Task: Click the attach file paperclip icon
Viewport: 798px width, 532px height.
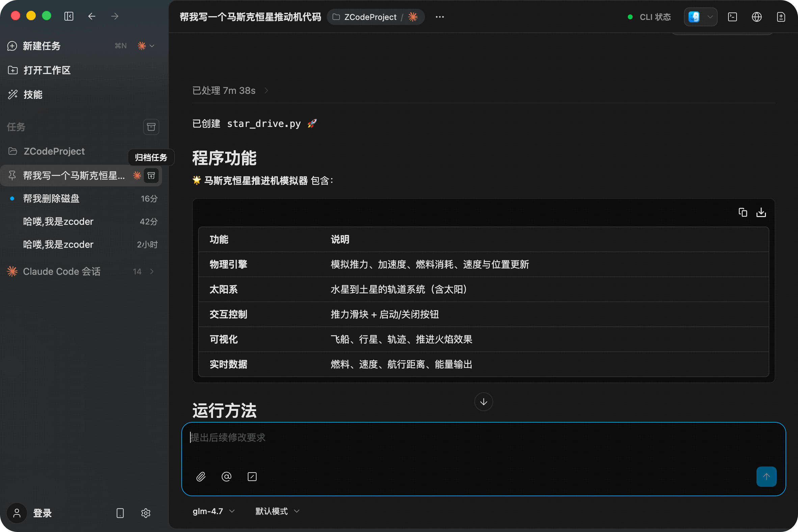Action: pos(201,477)
